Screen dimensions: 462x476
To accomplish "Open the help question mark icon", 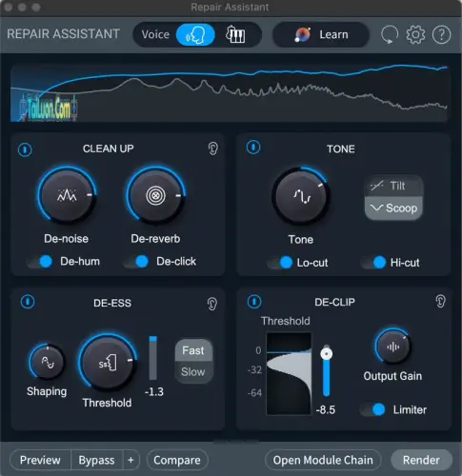I will (441, 34).
